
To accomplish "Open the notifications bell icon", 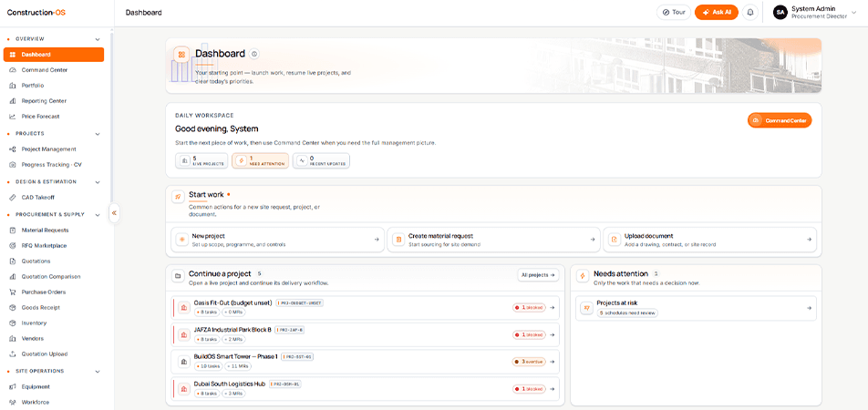I will coord(750,12).
